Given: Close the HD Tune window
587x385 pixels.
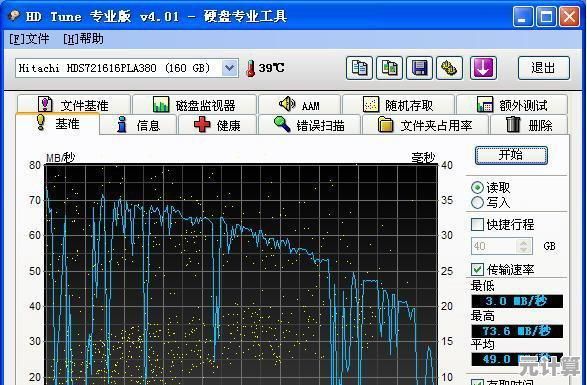Looking at the screenshot, I should (x=569, y=16).
